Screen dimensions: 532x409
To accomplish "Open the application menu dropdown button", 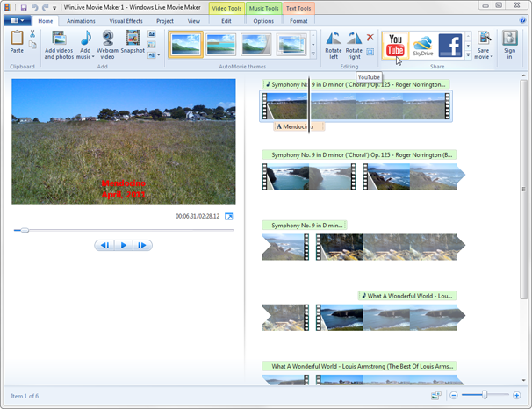I will pyautogui.click(x=18, y=21).
